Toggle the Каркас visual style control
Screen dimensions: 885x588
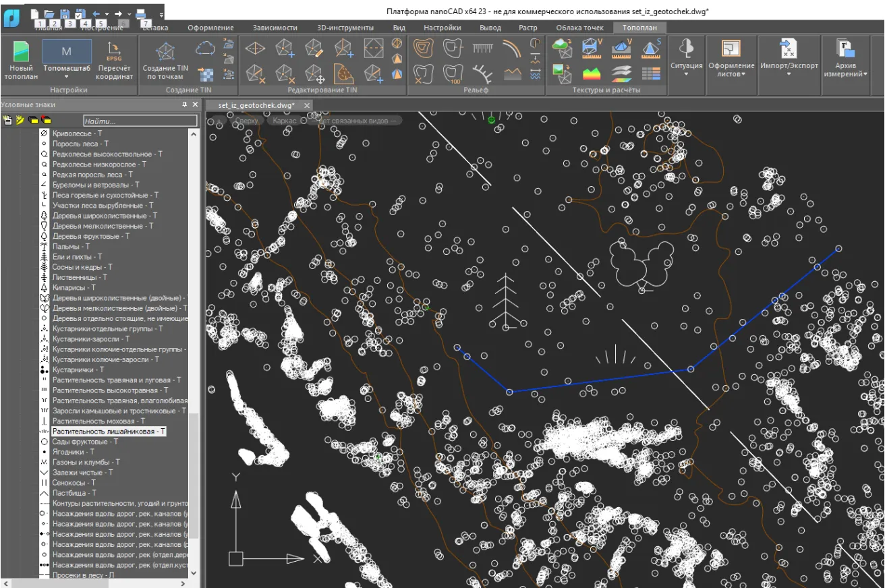285,121
